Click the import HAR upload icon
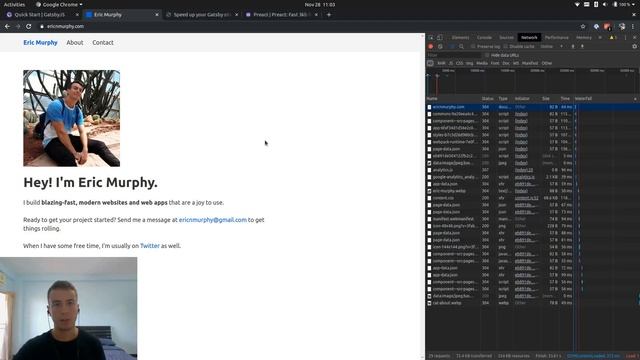 (573, 47)
